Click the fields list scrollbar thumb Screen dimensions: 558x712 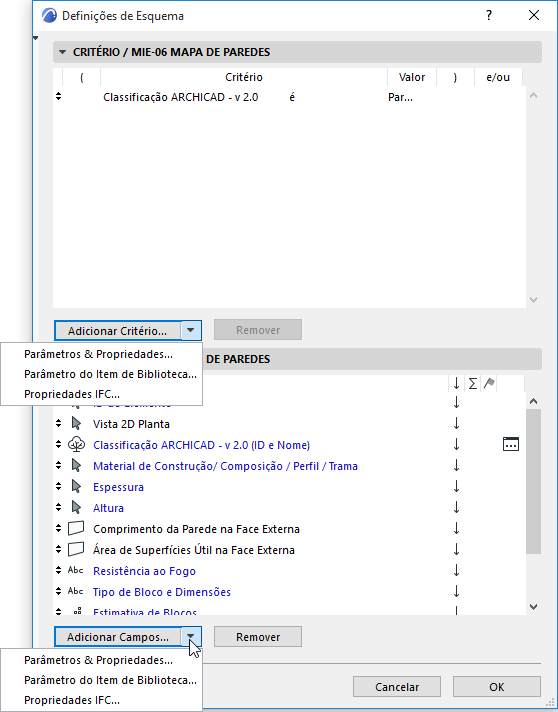click(x=533, y=481)
